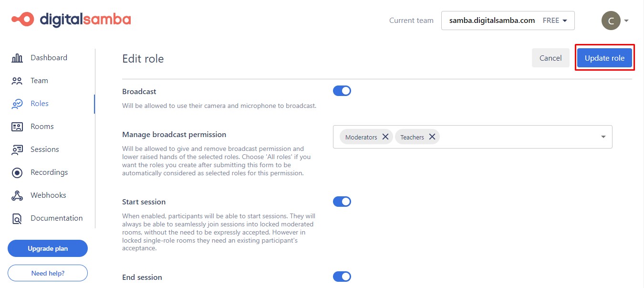Click the digitalsamba logo
The image size is (644, 288).
point(71,19)
